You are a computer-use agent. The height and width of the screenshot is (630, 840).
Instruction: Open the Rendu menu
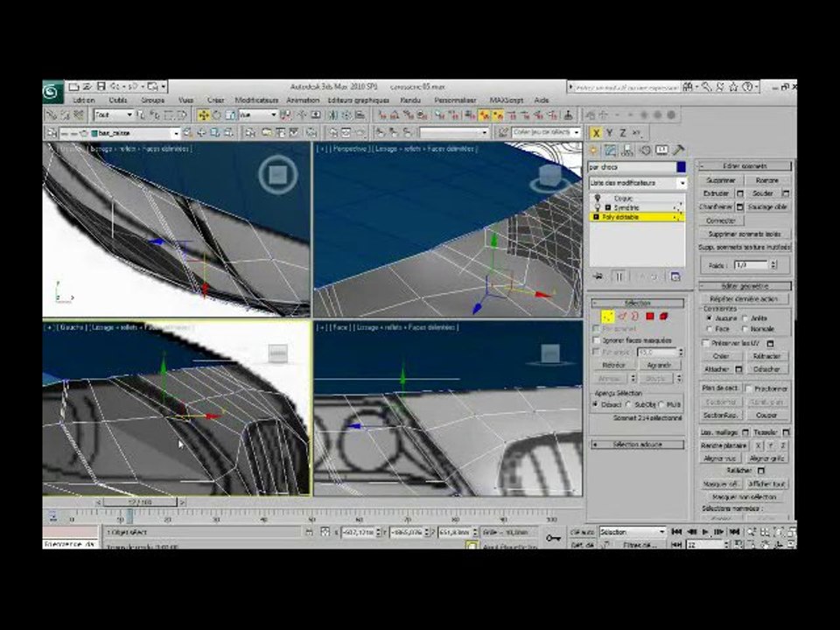tap(410, 100)
